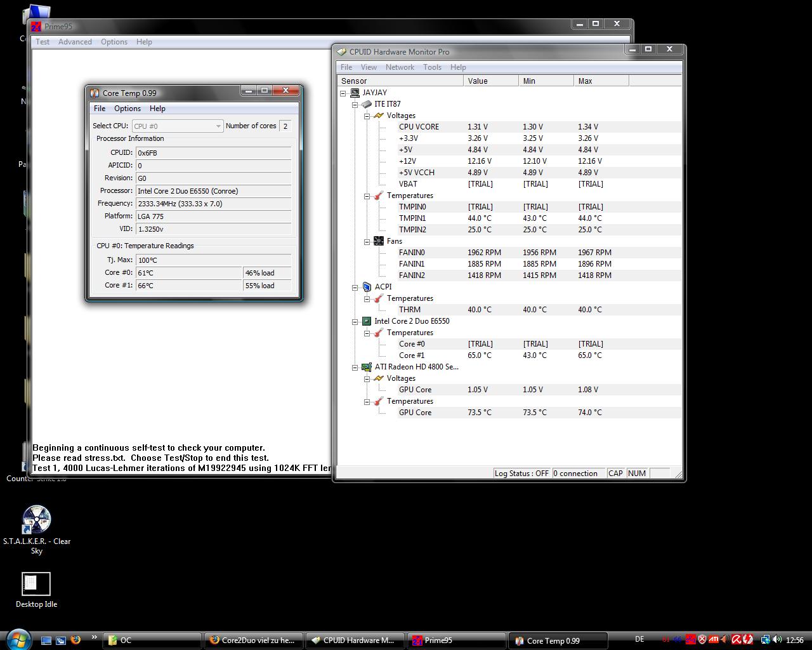Open the ATI Catalyst tray icon

click(x=714, y=640)
